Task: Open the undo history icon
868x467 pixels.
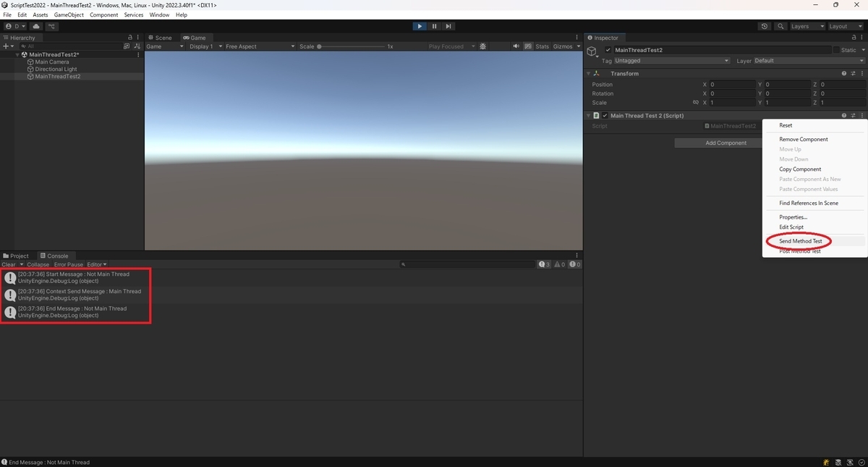Action: point(765,26)
